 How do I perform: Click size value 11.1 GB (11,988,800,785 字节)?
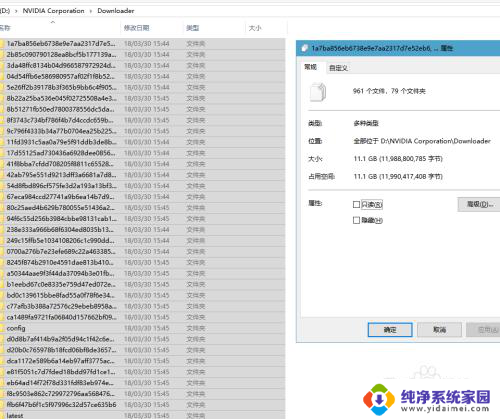tap(398, 159)
